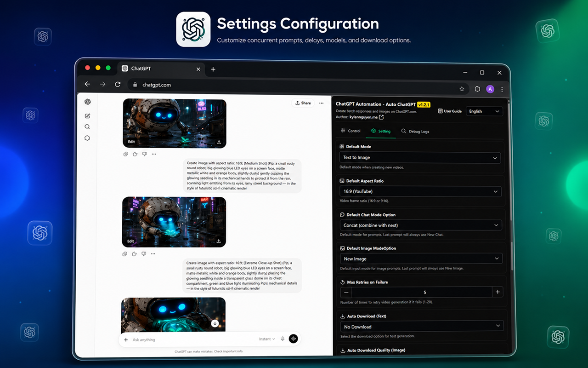
Task: Visit the kylennguyen.me author link
Action: coord(367,117)
